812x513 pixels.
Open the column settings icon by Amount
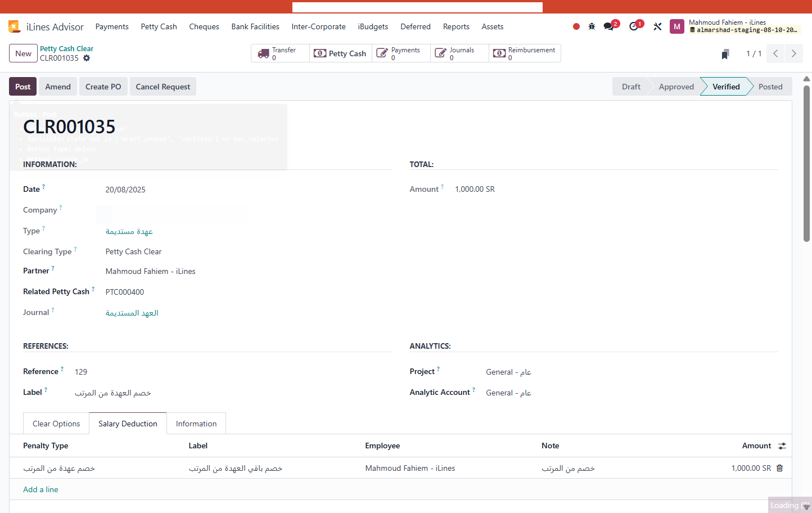tap(782, 446)
